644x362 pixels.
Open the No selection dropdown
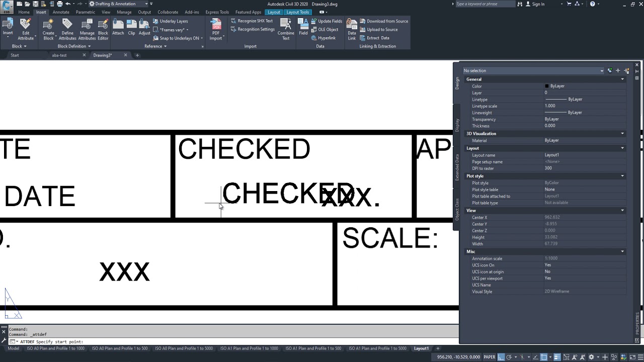(x=533, y=70)
